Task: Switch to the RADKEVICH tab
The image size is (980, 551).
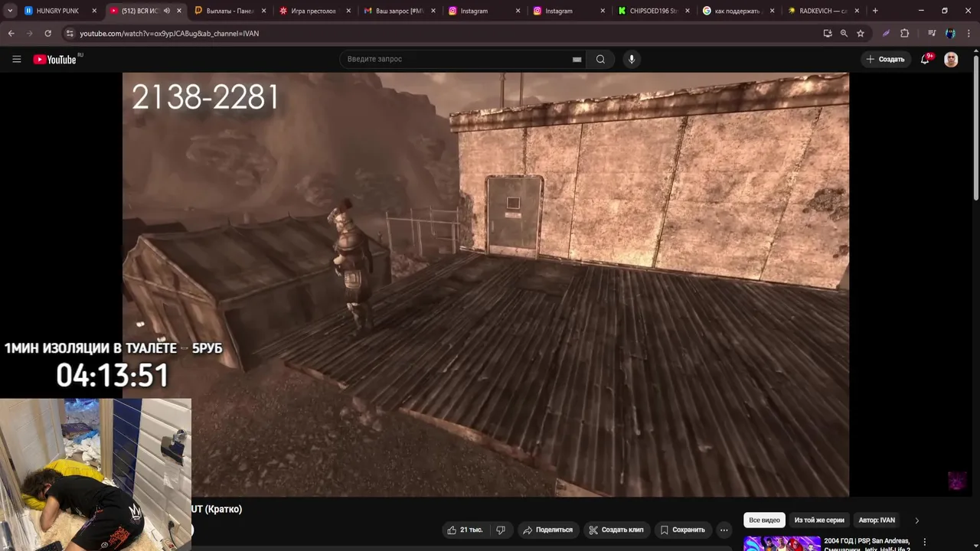Action: (822, 11)
